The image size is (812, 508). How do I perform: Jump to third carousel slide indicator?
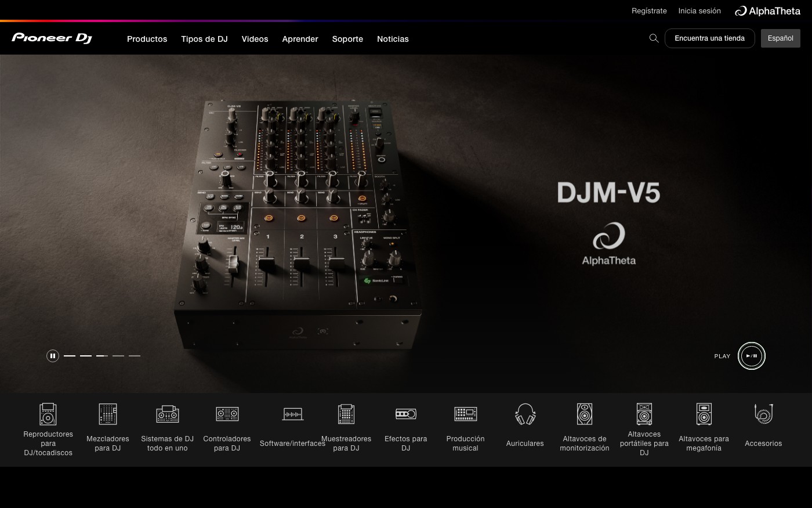click(x=102, y=356)
